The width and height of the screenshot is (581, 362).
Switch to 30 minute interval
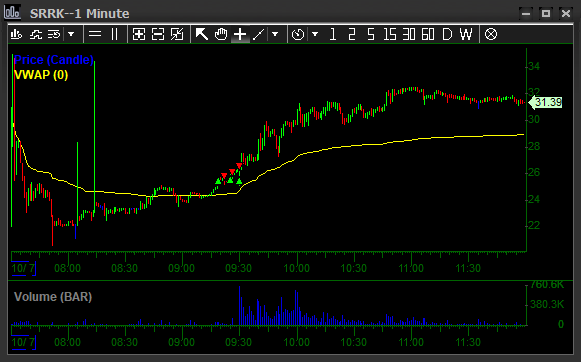[x=409, y=34]
